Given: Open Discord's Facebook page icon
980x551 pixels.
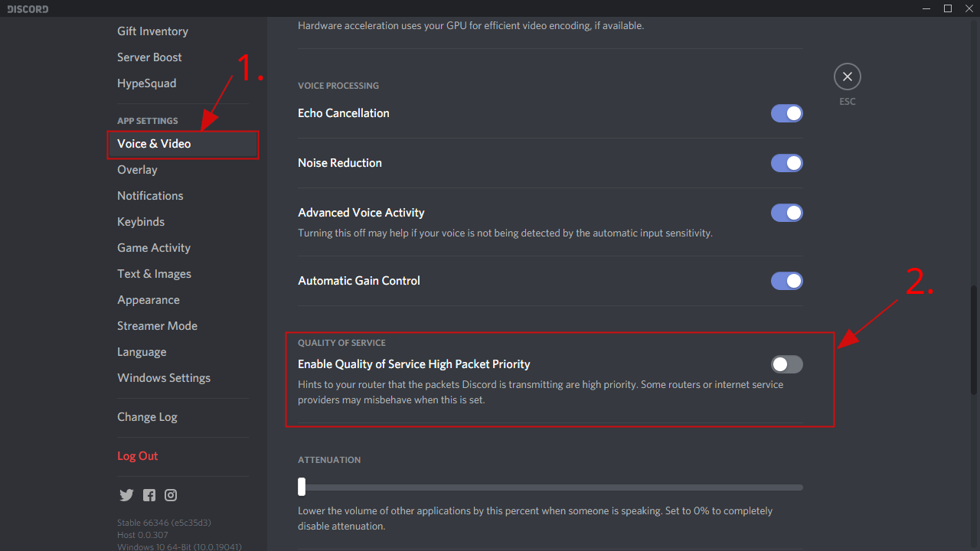Looking at the screenshot, I should point(149,495).
